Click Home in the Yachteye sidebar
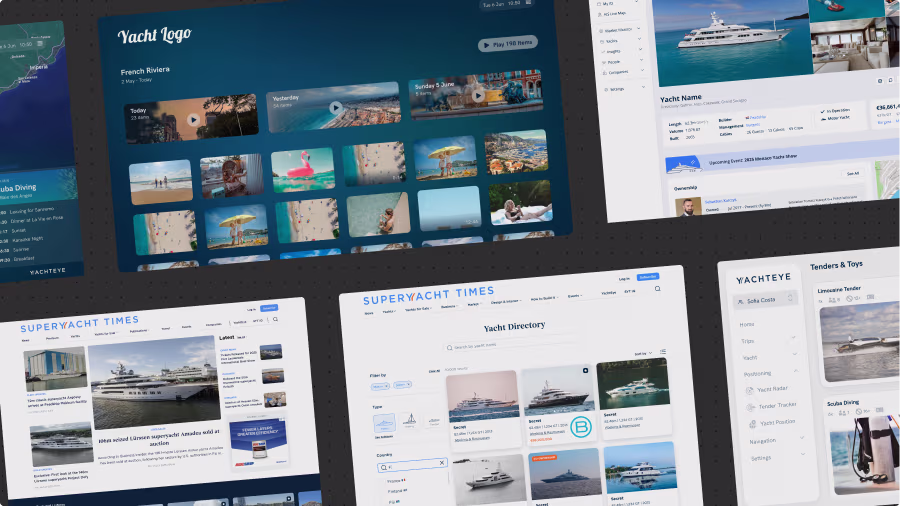Screen dimensions: 900x506 click(747, 324)
